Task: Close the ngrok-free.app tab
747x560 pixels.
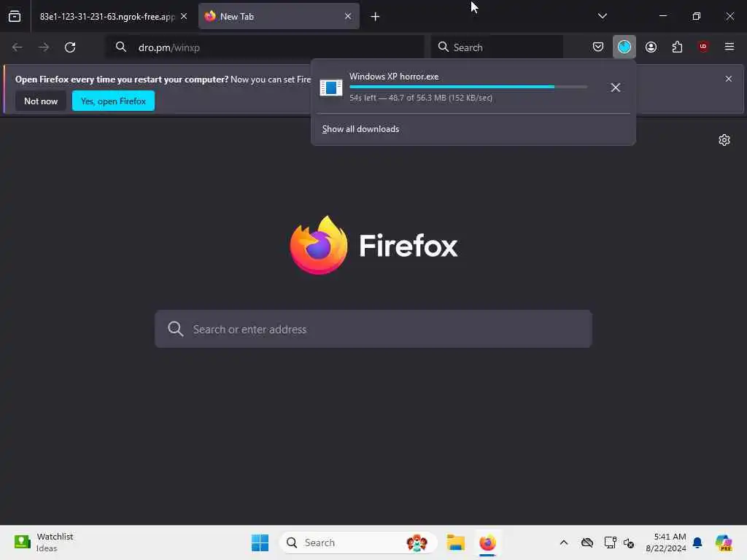Action: 184,16
